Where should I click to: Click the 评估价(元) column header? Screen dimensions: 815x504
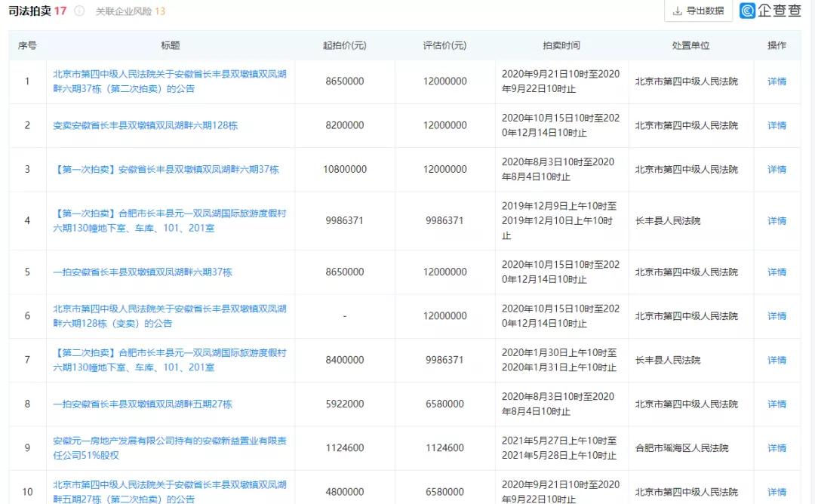pyautogui.click(x=446, y=45)
